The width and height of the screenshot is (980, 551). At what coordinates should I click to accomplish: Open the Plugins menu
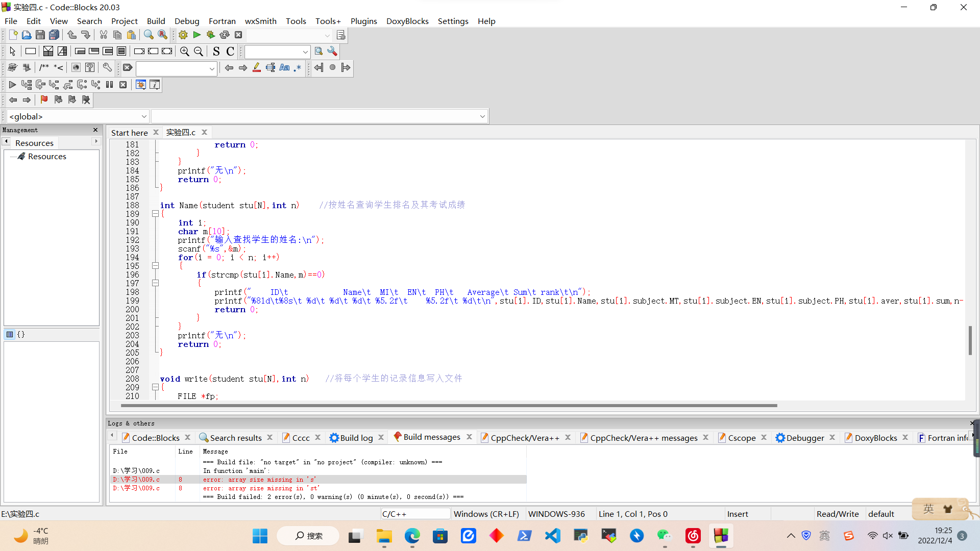(x=363, y=21)
